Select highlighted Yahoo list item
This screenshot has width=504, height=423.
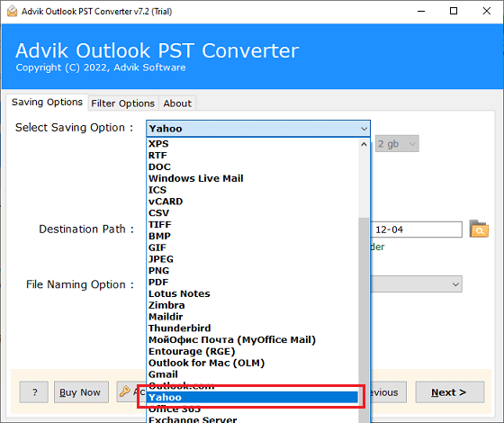tap(252, 397)
